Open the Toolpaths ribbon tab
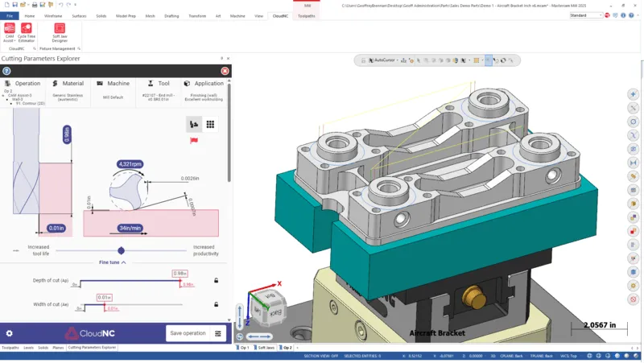The height and width of the screenshot is (363, 644). tap(307, 16)
